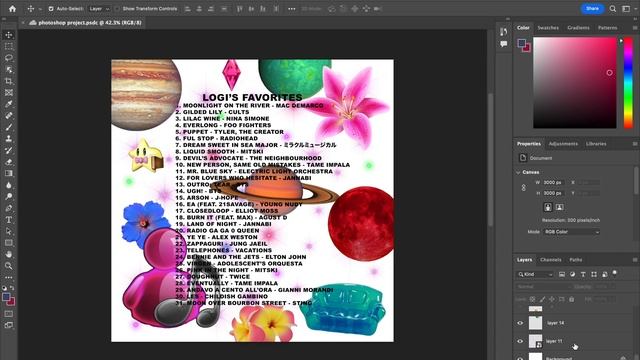The height and width of the screenshot is (360, 640).
Task: Turn layer filtering switch on or off
Action: [615, 273]
